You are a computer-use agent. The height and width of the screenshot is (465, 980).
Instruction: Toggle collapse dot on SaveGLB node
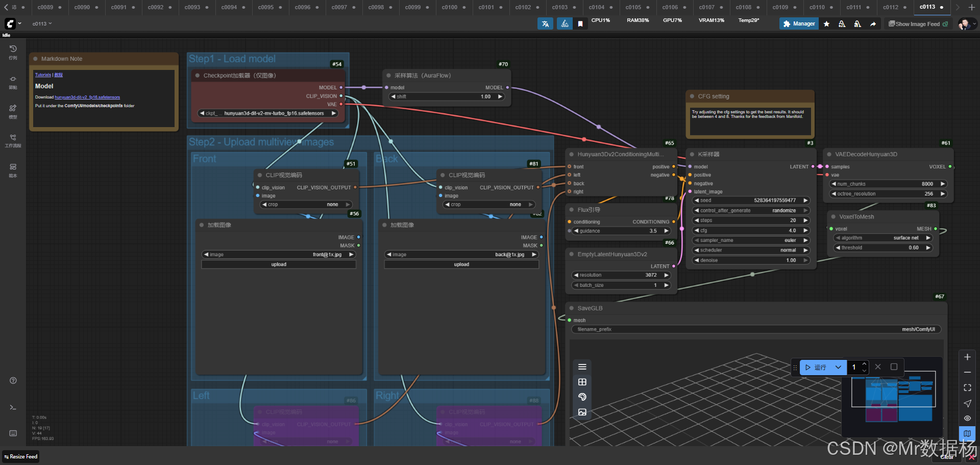571,308
